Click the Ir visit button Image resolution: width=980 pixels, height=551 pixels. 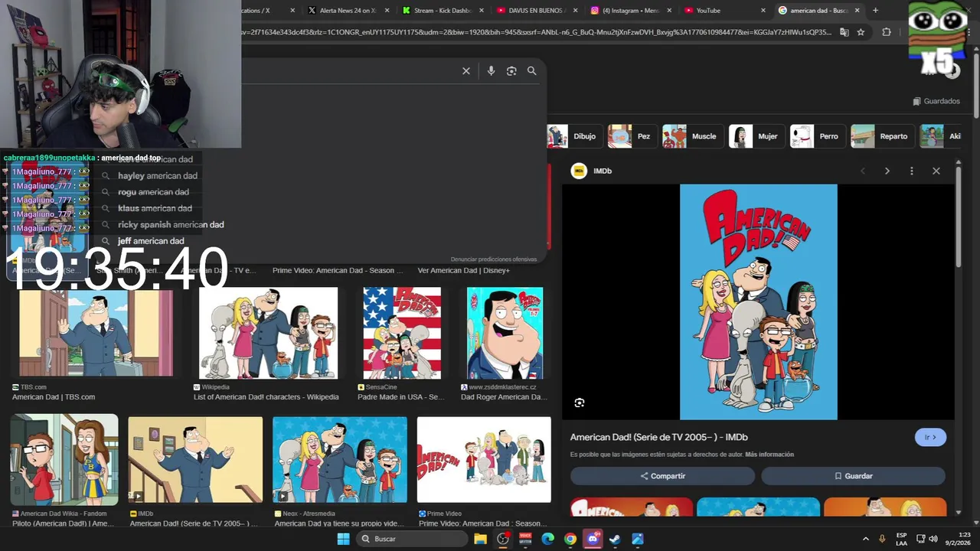(930, 437)
